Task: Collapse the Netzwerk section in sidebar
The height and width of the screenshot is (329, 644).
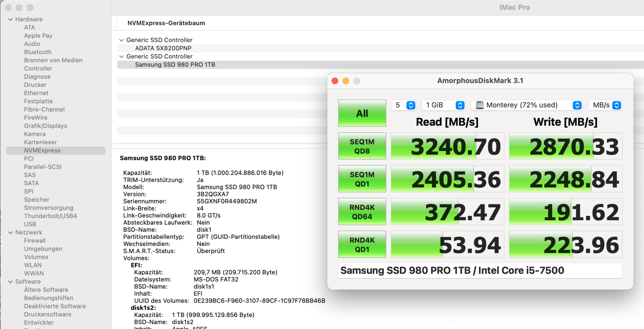Action: 10,233
